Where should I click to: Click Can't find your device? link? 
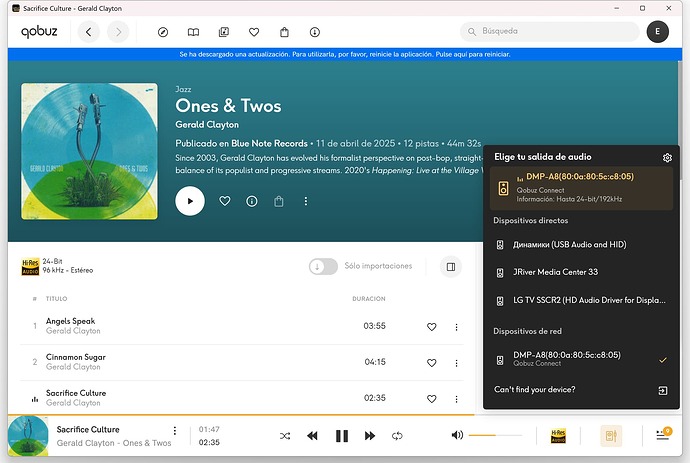coord(534,390)
